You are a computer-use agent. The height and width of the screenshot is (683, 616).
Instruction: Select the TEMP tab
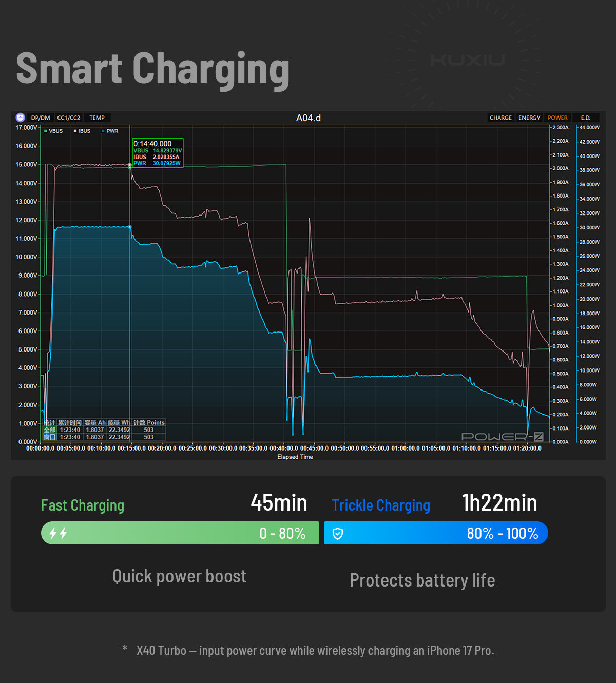point(97,118)
